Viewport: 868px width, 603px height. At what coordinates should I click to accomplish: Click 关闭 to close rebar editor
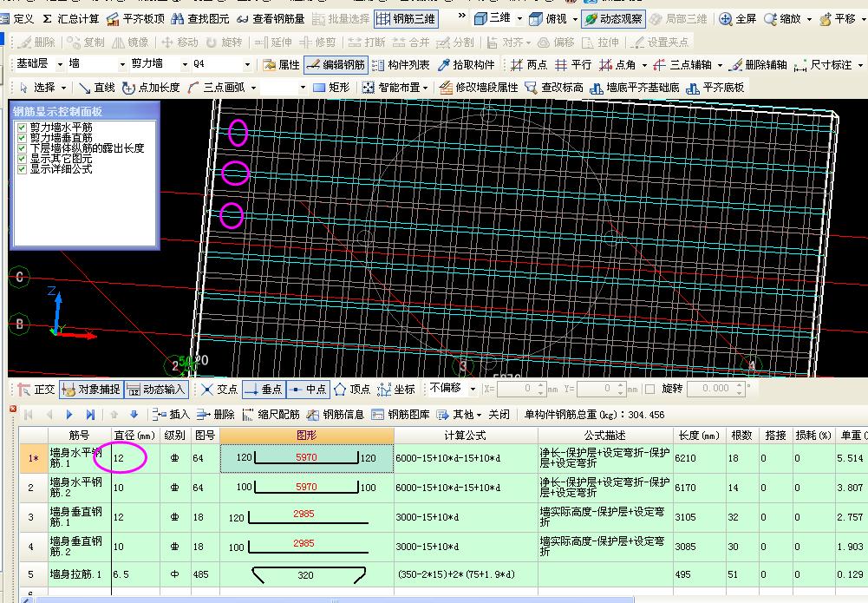(x=499, y=415)
